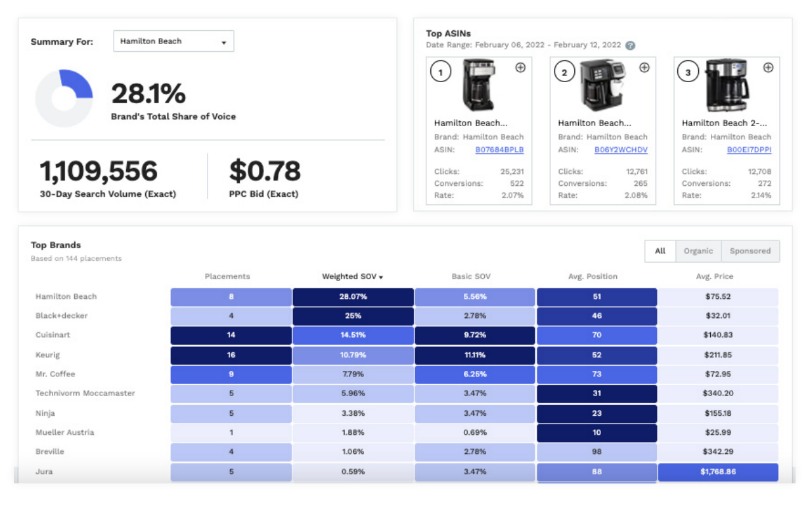The width and height of the screenshot is (812, 507).
Task: Click Keurig's 16 placements cell
Action: 231,355
